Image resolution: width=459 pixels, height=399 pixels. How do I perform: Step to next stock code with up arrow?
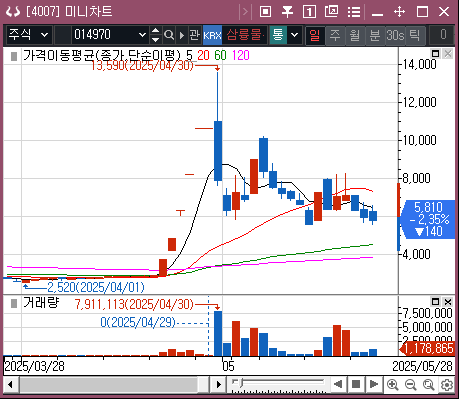click(x=156, y=30)
